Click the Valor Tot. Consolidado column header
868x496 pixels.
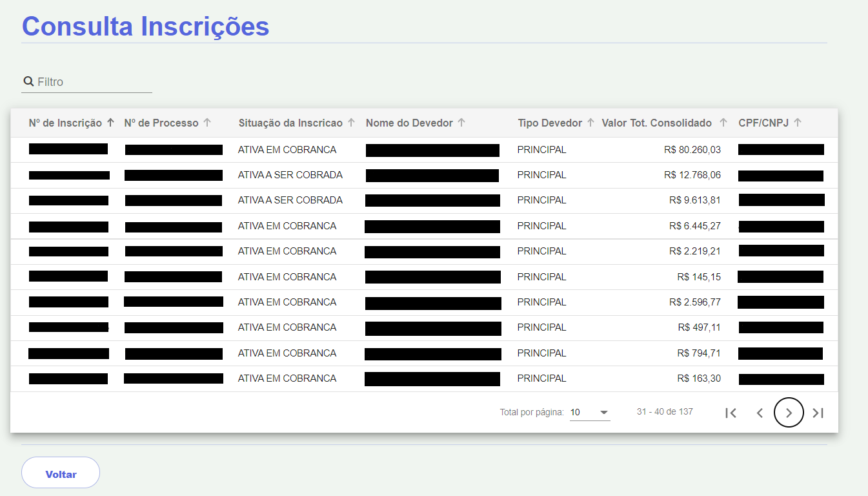[x=656, y=123]
